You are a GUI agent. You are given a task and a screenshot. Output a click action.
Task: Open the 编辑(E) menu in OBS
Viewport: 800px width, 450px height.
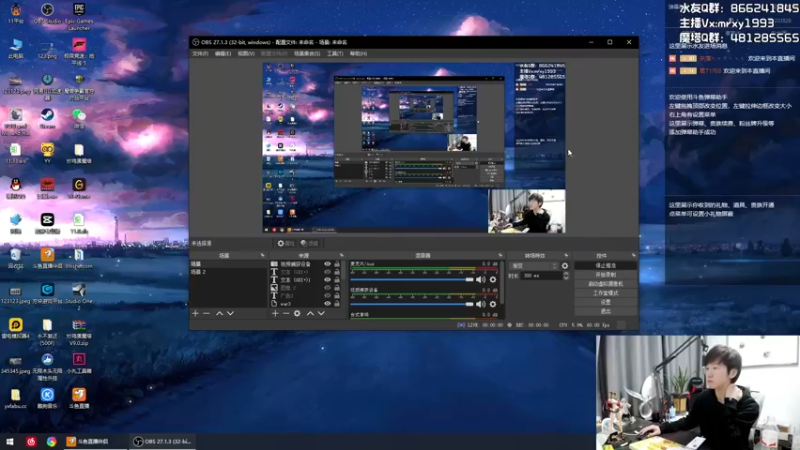[x=223, y=54]
